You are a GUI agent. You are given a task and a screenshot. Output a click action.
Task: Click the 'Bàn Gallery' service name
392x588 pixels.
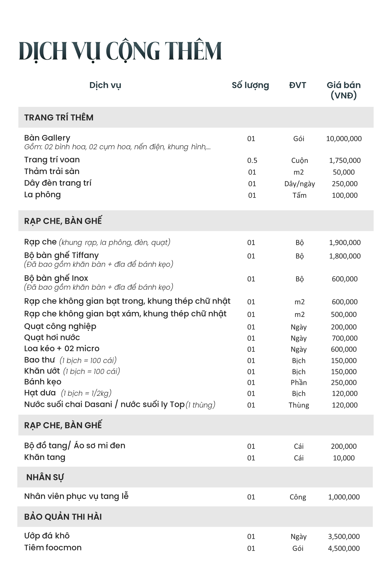click(x=47, y=138)
